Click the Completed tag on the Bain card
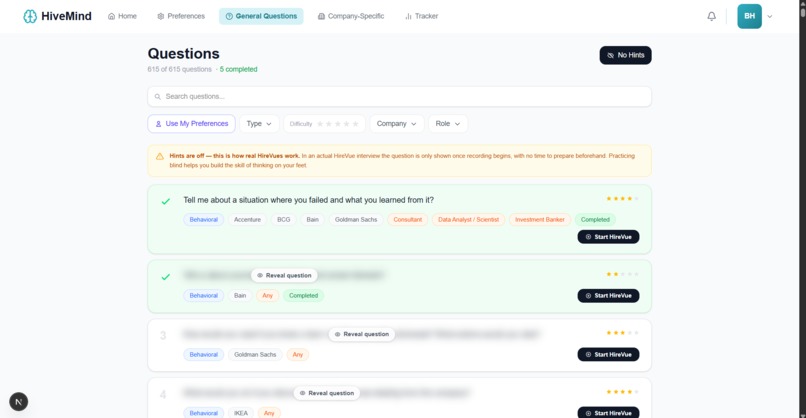The height and width of the screenshot is (418, 806). [303, 296]
